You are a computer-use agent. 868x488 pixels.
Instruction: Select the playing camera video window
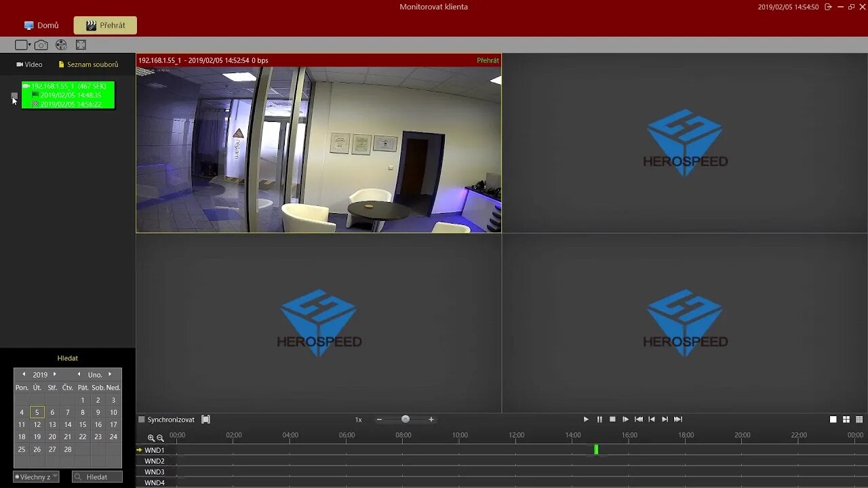[319, 143]
